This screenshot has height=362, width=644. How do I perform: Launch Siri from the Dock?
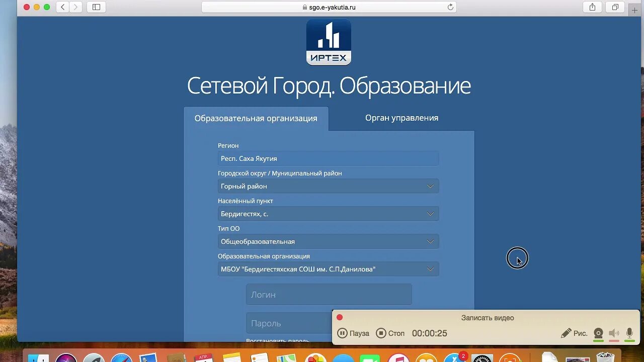point(66,358)
